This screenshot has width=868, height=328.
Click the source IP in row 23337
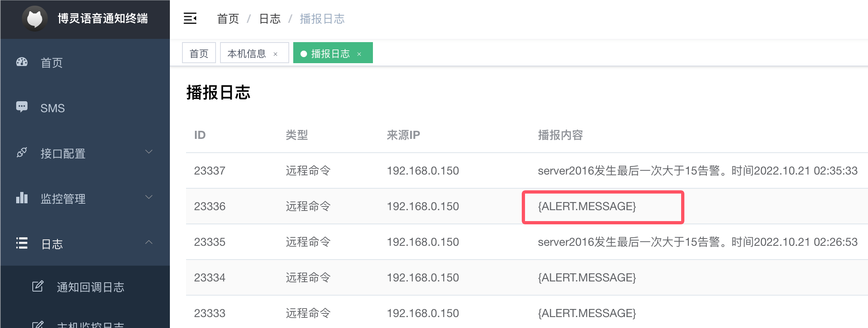pyautogui.click(x=423, y=170)
